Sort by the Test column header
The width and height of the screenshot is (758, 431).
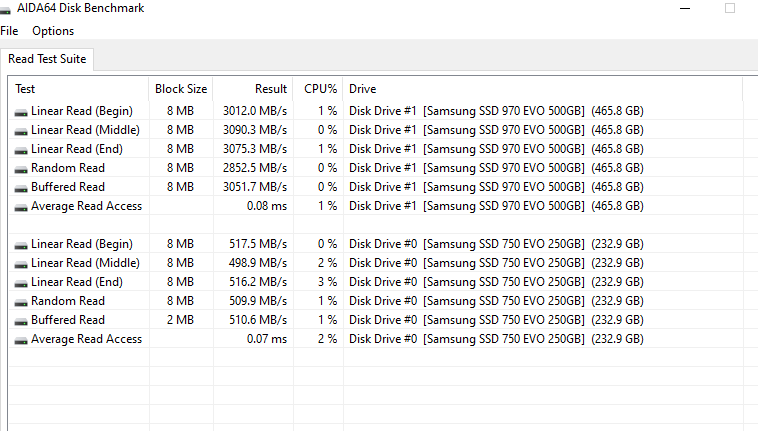[78, 89]
